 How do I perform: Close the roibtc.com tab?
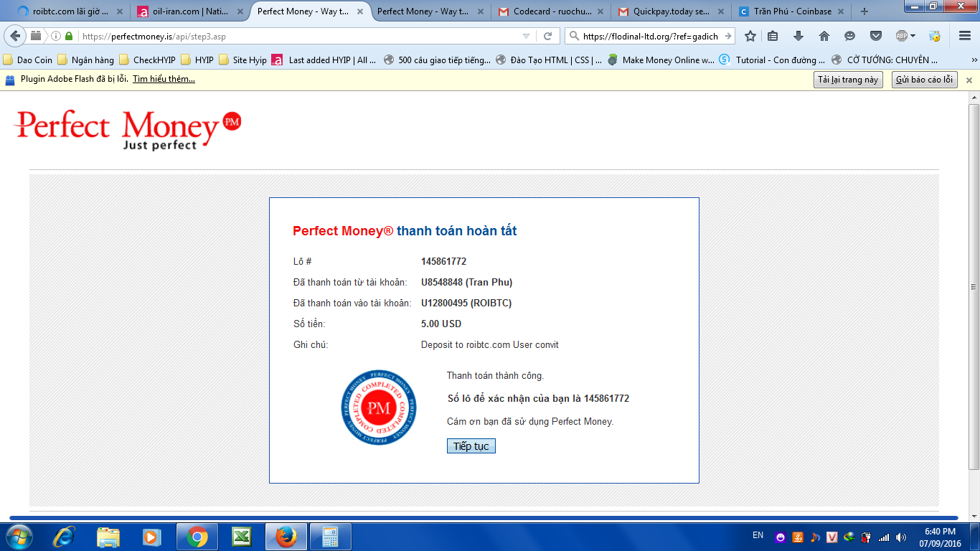point(120,11)
